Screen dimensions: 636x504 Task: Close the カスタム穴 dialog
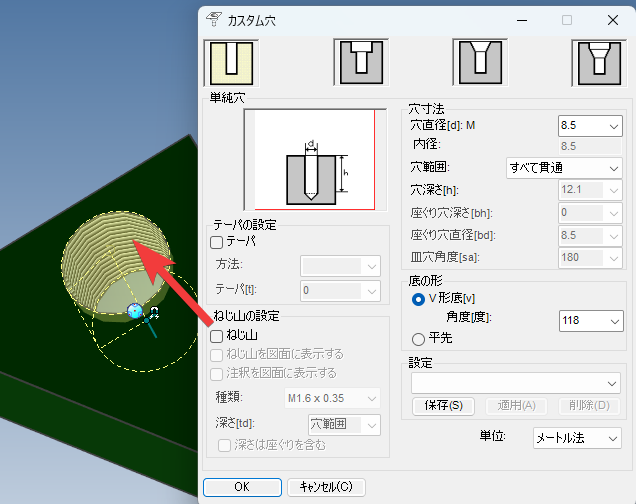613,20
